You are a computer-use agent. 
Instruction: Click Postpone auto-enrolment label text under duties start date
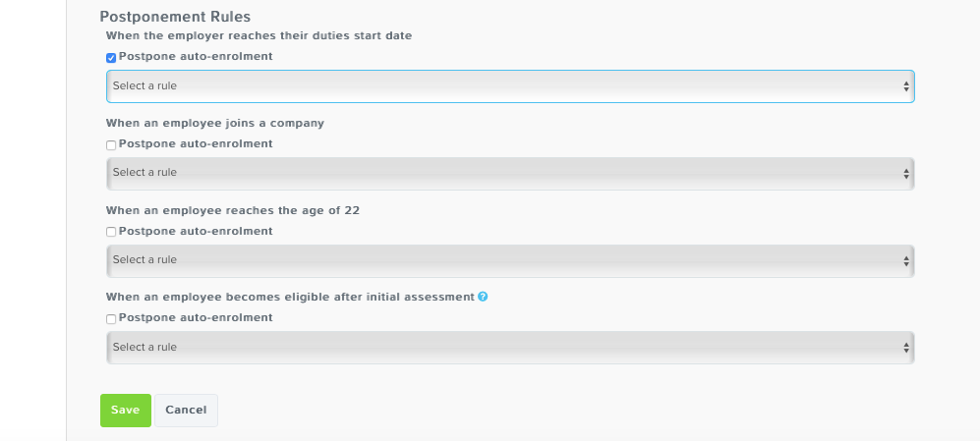(196, 56)
